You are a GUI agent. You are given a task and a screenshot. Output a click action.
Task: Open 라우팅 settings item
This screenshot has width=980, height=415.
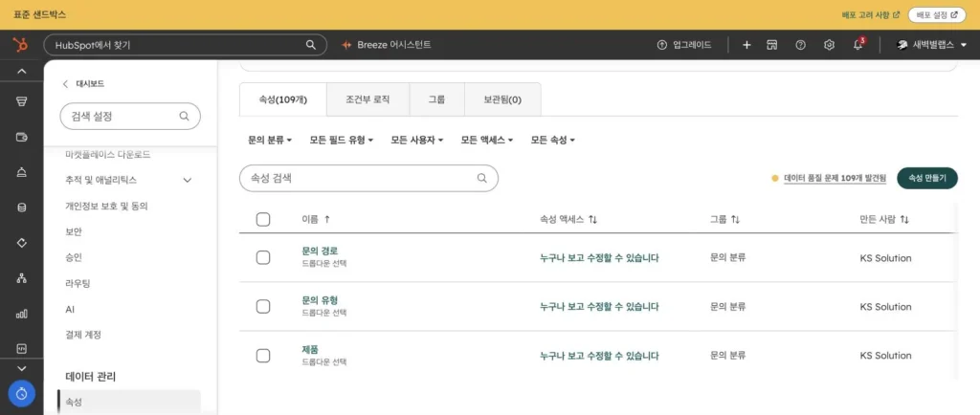(78, 283)
